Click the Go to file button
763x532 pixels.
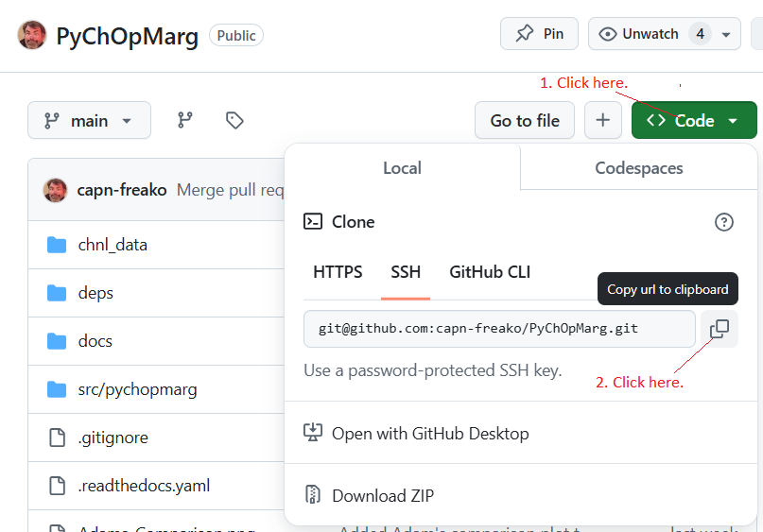(x=525, y=120)
